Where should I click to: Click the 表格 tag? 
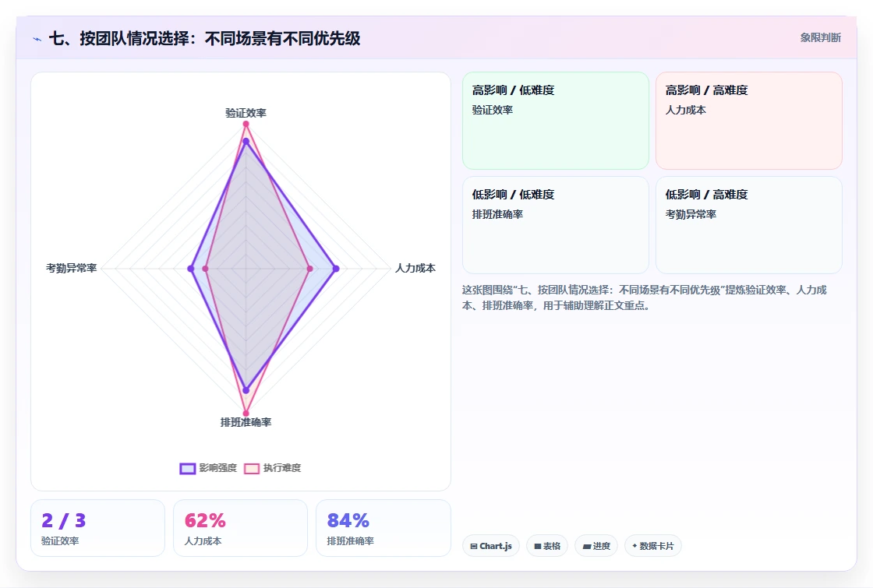click(547, 546)
